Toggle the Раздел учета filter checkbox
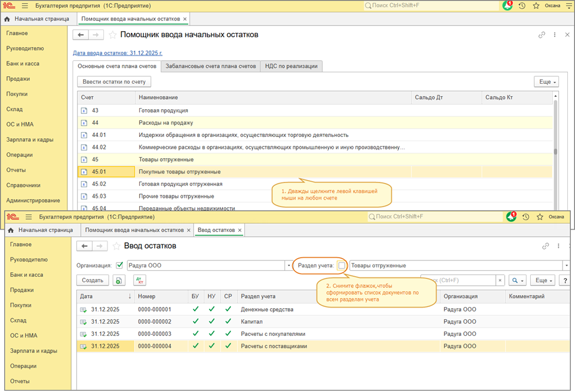Screen dimensions: 575x392 point(341,266)
